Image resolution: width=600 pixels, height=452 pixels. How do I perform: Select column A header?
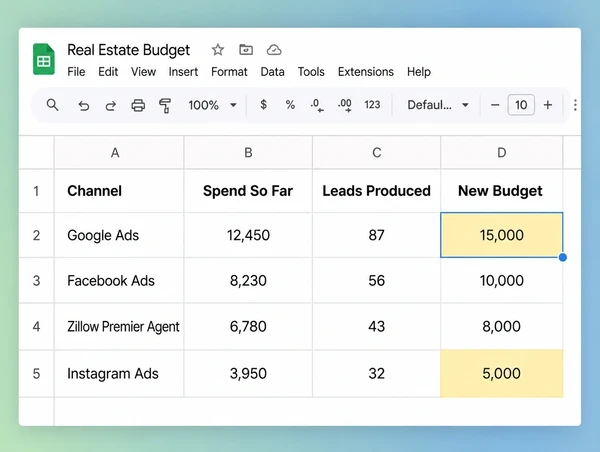coord(119,152)
